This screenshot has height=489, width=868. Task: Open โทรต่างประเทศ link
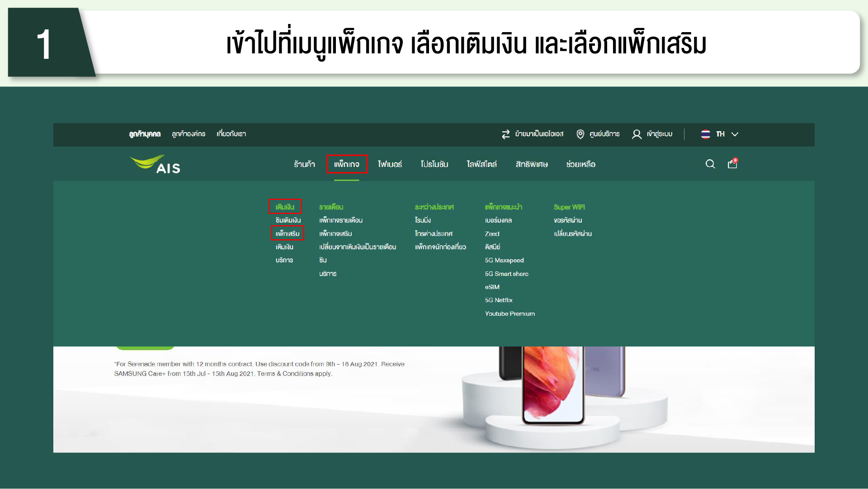click(x=434, y=233)
